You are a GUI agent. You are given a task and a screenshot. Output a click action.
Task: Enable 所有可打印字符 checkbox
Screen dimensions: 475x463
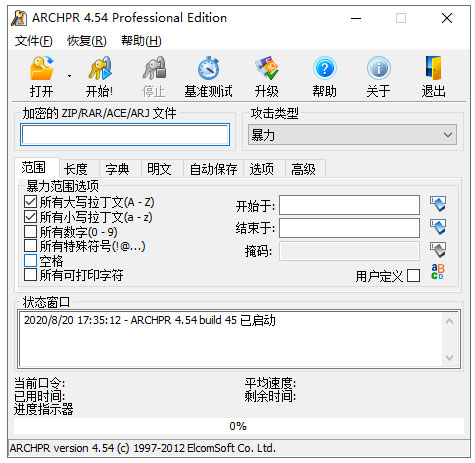(x=30, y=275)
